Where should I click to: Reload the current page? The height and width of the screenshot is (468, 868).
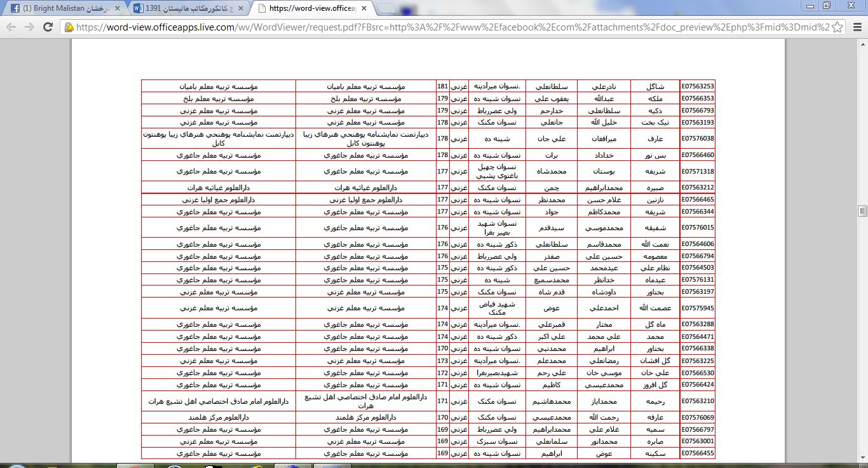point(48,27)
